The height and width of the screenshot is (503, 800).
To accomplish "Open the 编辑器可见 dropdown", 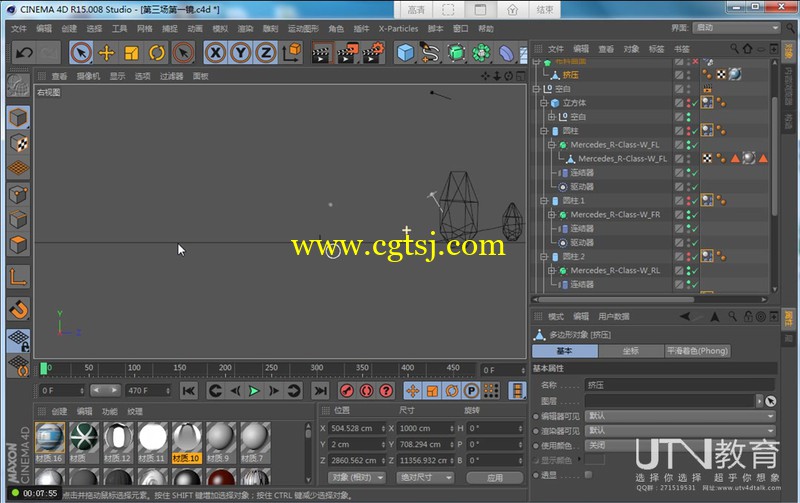I will coord(680,416).
